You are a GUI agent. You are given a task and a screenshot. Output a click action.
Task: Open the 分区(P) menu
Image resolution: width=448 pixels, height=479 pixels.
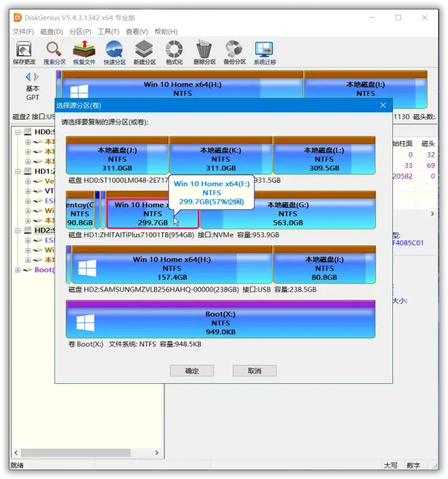coord(80,31)
